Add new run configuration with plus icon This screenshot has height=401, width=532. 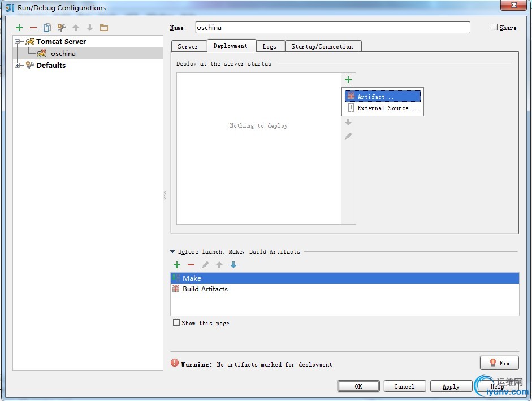click(19, 28)
